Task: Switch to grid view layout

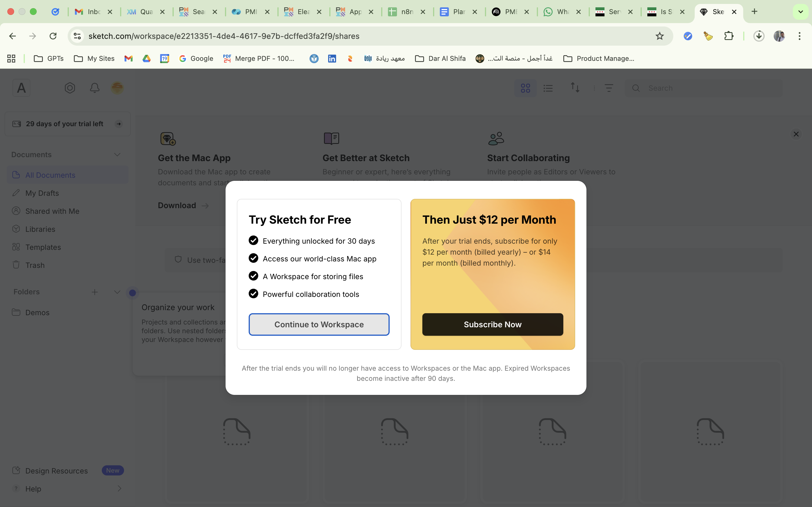Action: 525,88
